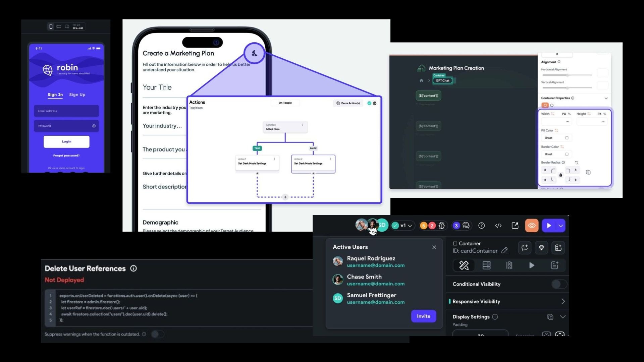Viewport: 644px width, 362px height.
Task: Collapse the Container Properties section
Action: point(606,98)
